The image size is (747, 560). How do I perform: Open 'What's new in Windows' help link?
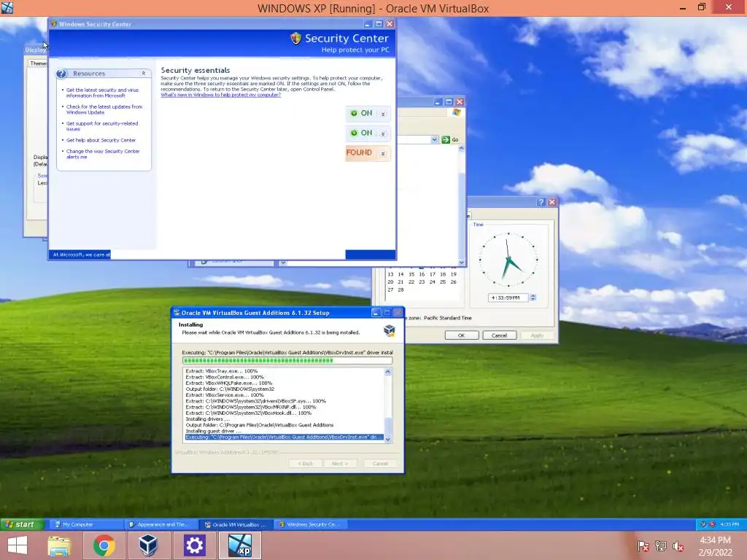pos(220,95)
